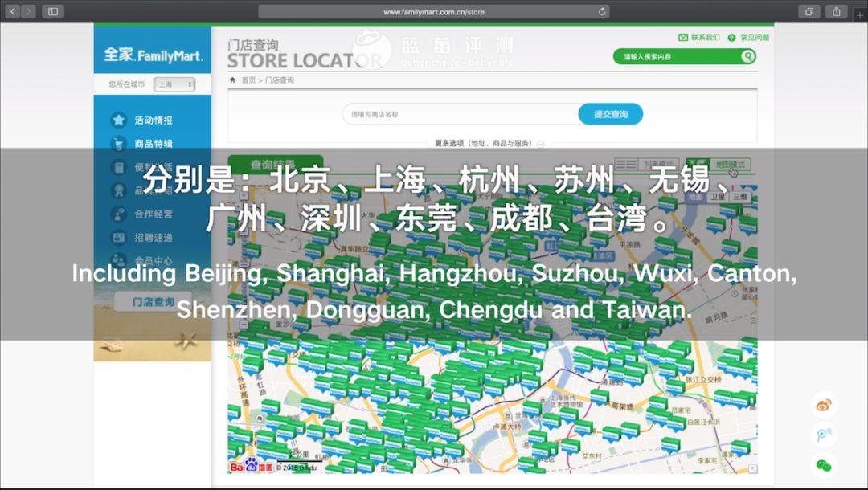The width and height of the screenshot is (868, 490).
Task: Click the envelope icon next to 联系我们
Action: point(683,37)
